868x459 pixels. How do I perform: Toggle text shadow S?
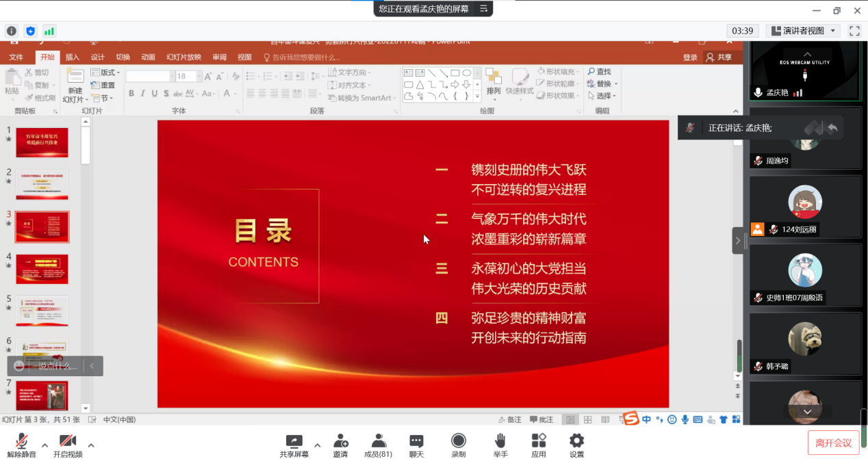(166, 94)
